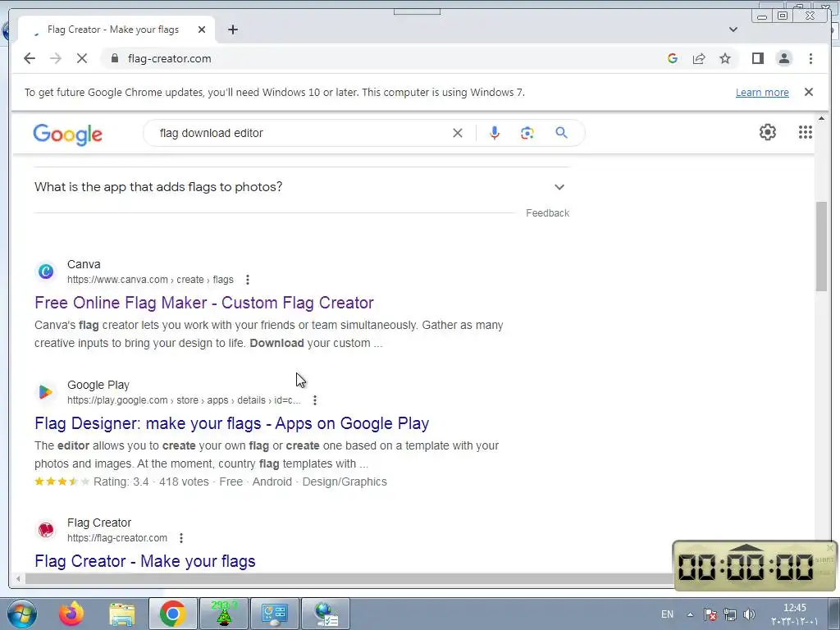Click the EN language indicator
The image size is (840, 630).
click(x=667, y=614)
